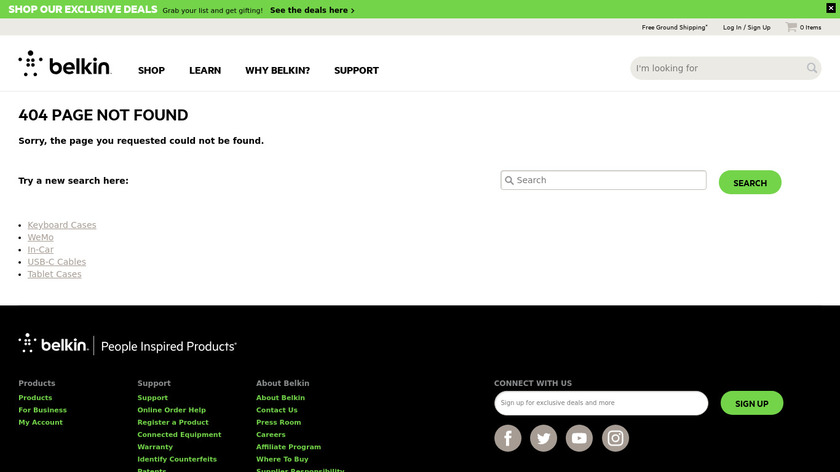840x472 pixels.
Task: Open the Tablet Cases link
Action: point(54,274)
